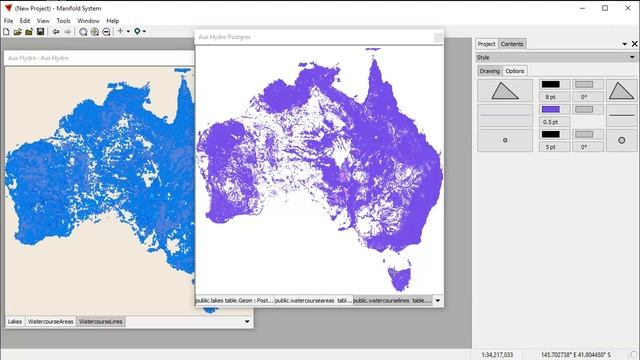Close the side pane with the X
Image resolution: width=640 pixels, height=360 pixels.
tap(634, 44)
